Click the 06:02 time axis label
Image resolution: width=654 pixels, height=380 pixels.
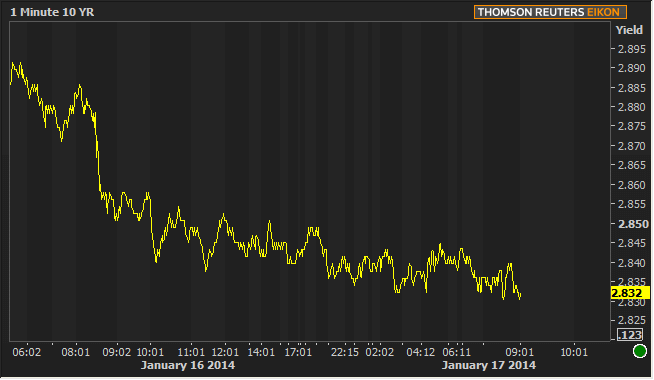coord(27,352)
